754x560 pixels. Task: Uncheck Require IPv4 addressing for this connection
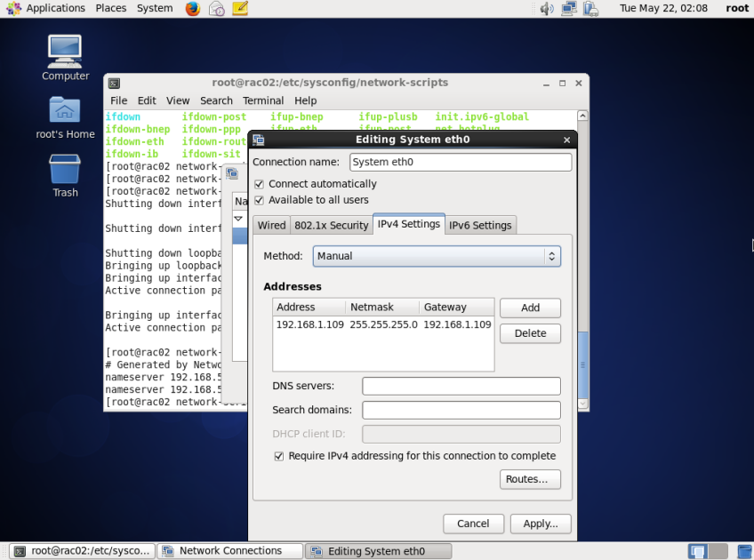click(x=279, y=456)
